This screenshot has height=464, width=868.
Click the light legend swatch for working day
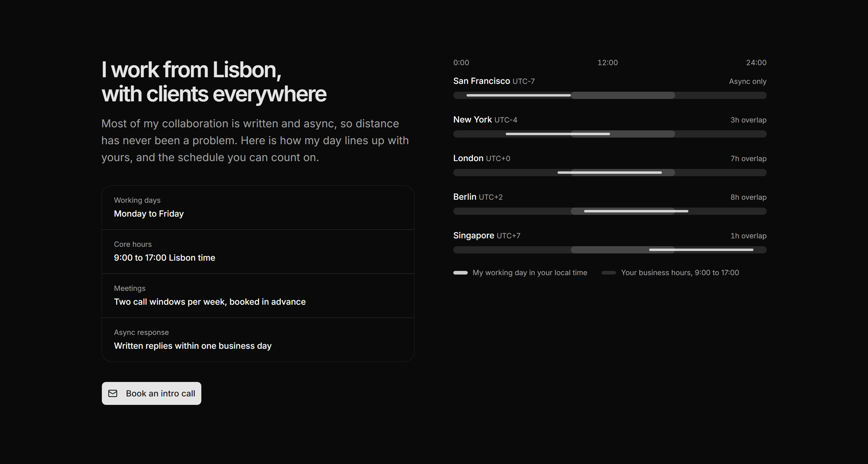pos(460,272)
